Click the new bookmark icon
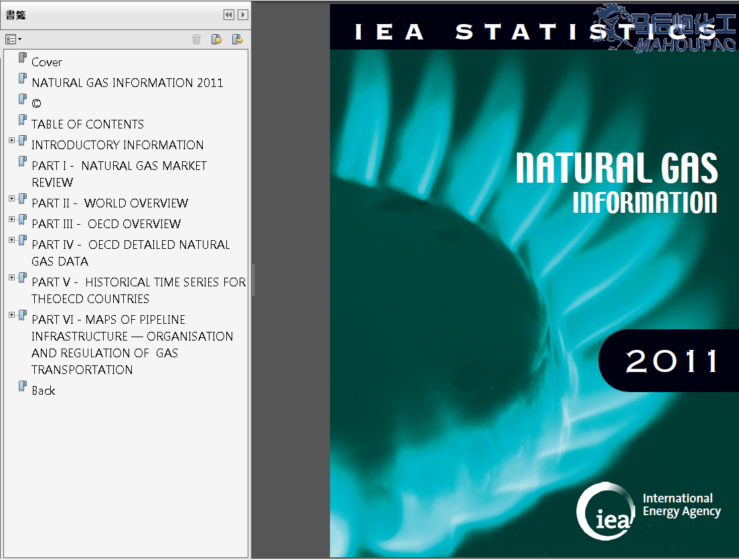Screen dimensions: 739x560 (217, 39)
